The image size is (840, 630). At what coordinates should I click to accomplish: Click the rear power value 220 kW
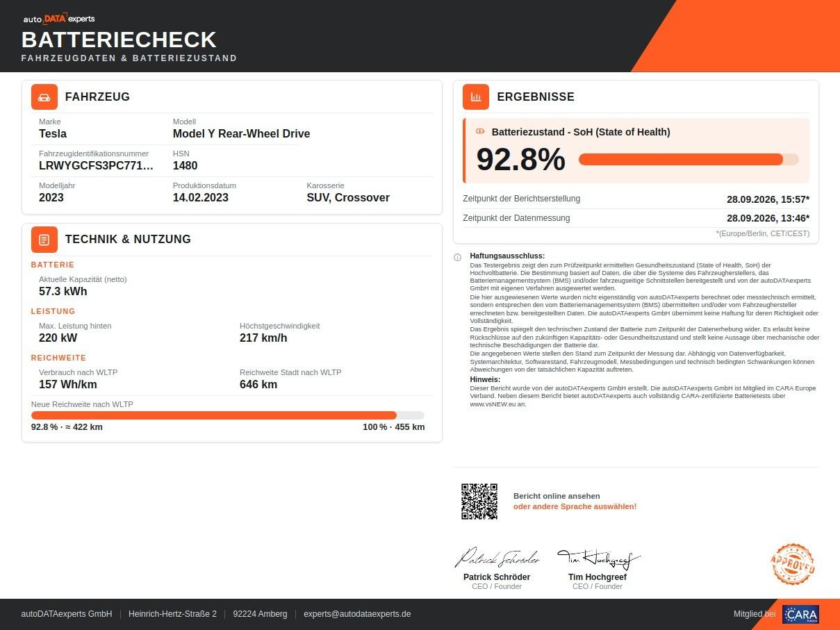point(58,338)
